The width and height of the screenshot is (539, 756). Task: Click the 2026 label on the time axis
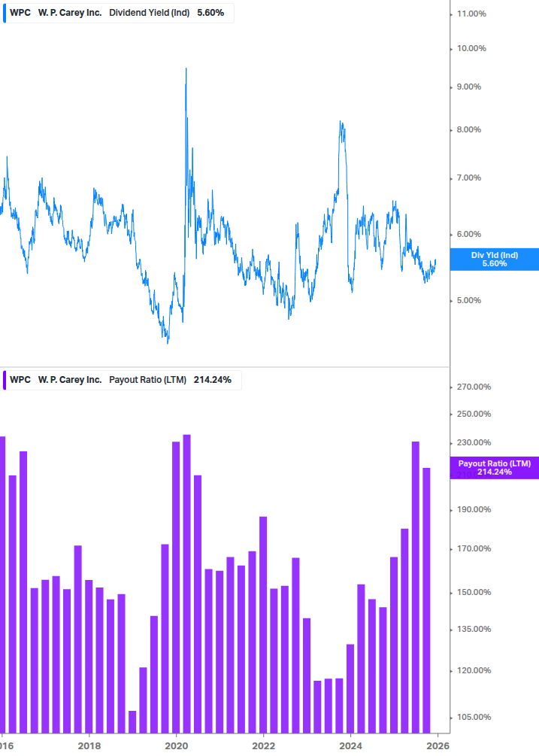pyautogui.click(x=438, y=745)
